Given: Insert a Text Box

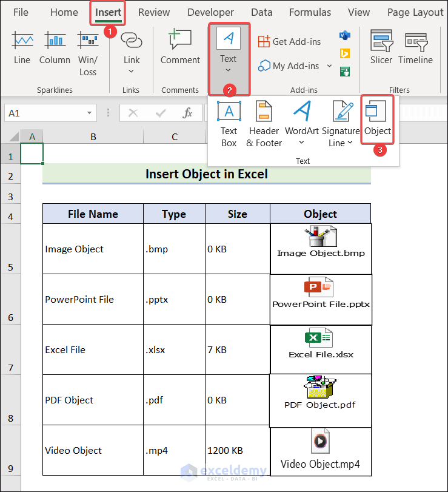Looking at the screenshot, I should click(229, 124).
